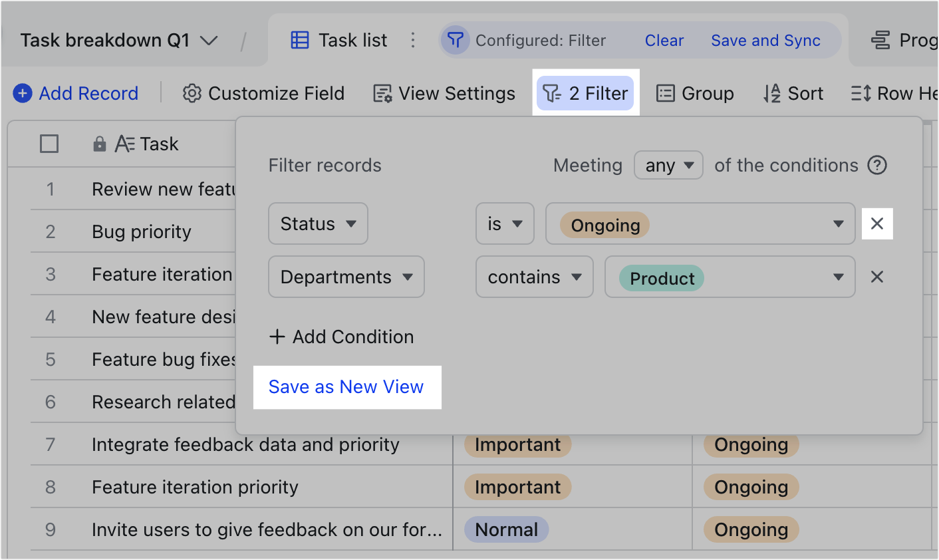This screenshot has height=560, width=939.
Task: Remove the Departments filter condition
Action: click(x=876, y=277)
